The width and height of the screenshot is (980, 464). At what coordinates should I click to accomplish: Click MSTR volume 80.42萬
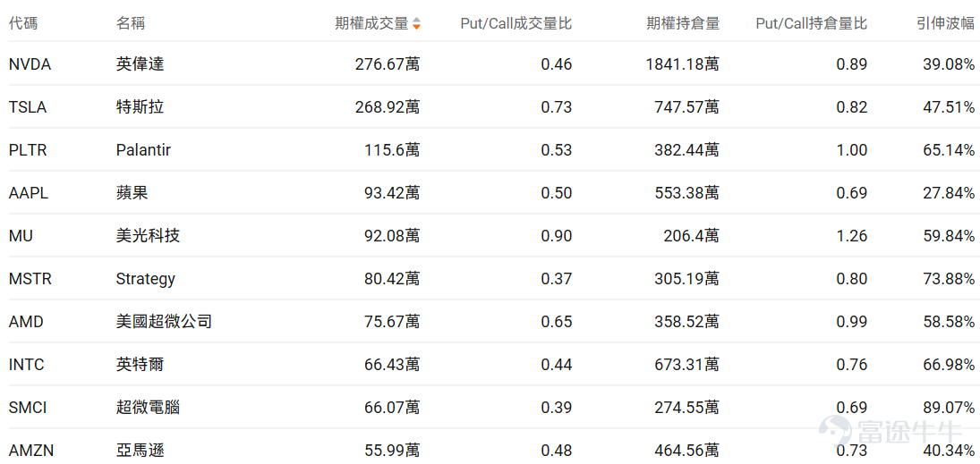[x=392, y=279]
